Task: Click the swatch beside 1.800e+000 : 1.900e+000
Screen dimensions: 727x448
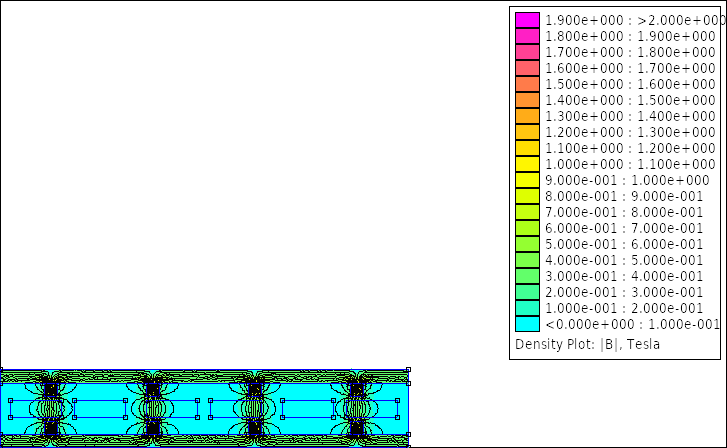Action: pos(527,36)
